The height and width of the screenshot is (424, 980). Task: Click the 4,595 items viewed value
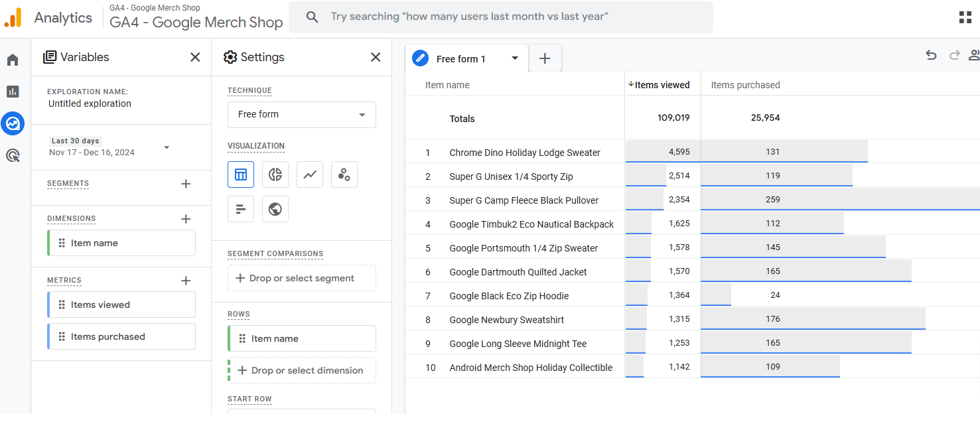[x=679, y=152]
